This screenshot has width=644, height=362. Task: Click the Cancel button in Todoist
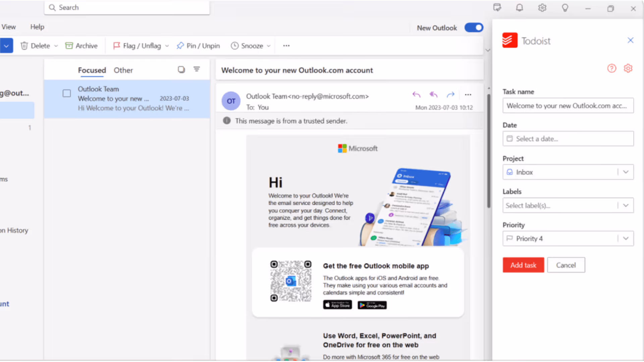click(566, 265)
